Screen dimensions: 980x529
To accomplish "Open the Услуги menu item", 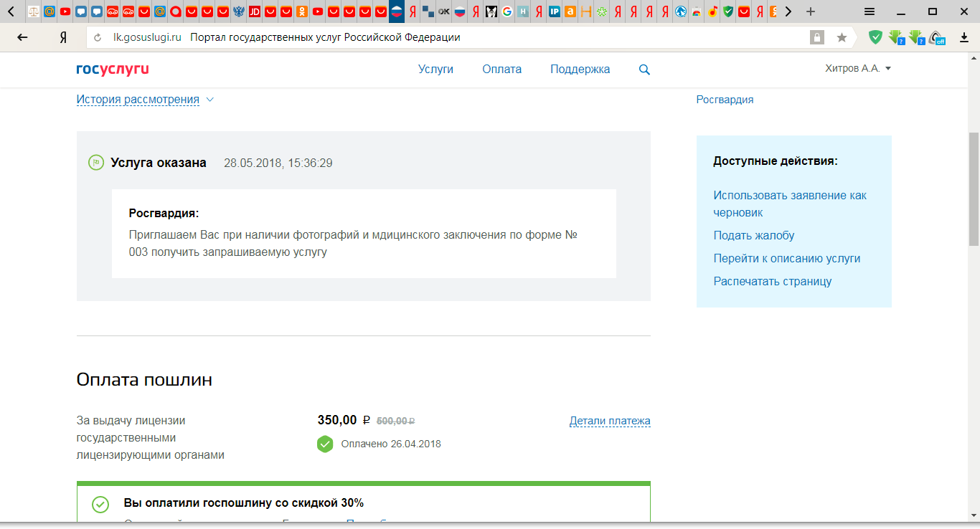I will 435,70.
